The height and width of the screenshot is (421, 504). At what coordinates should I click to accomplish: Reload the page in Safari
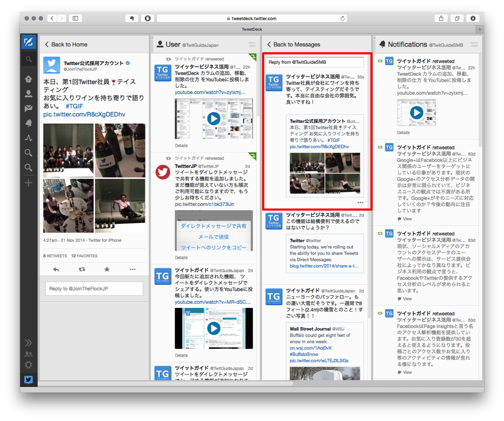342,18
